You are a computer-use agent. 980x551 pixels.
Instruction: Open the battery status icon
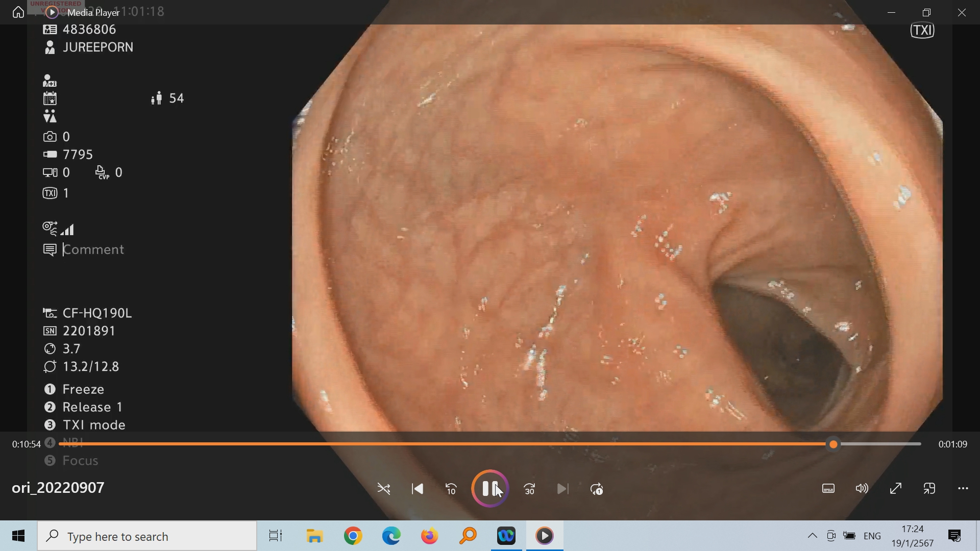[x=849, y=536]
